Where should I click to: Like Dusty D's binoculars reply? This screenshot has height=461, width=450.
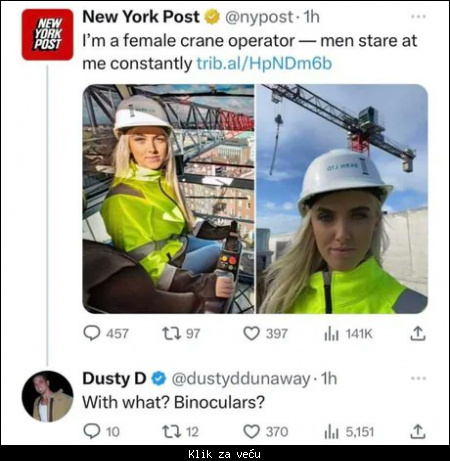[x=251, y=432]
